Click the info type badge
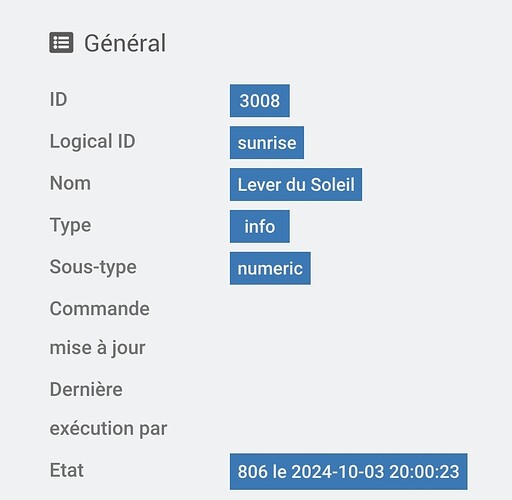Viewport: 512px width, 500px height. [x=260, y=226]
